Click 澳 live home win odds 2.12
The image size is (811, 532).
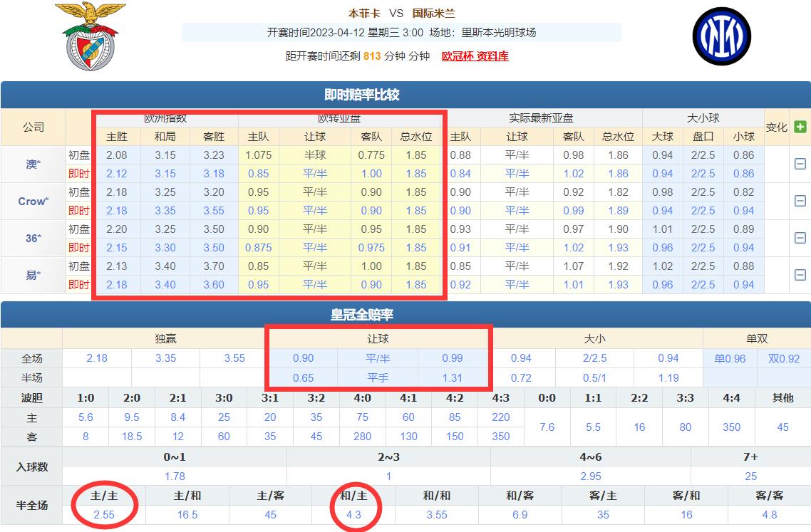click(118, 173)
